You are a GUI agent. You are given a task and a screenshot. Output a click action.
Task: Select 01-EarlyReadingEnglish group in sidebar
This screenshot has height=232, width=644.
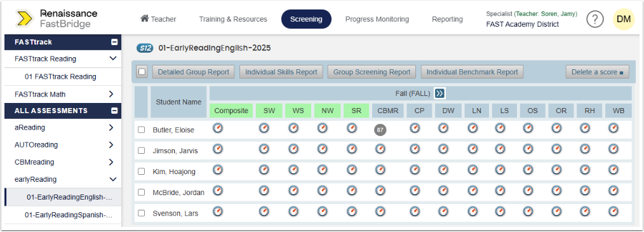coord(63,197)
